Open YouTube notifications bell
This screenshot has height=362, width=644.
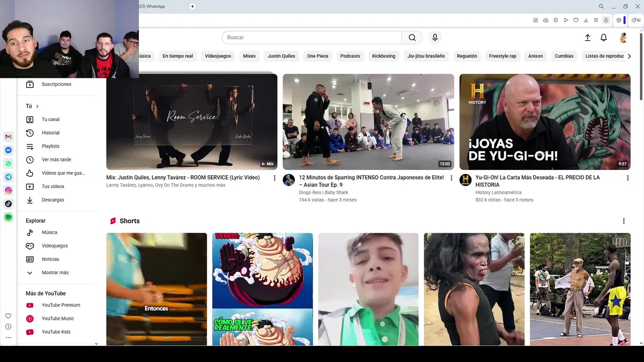[604, 38]
